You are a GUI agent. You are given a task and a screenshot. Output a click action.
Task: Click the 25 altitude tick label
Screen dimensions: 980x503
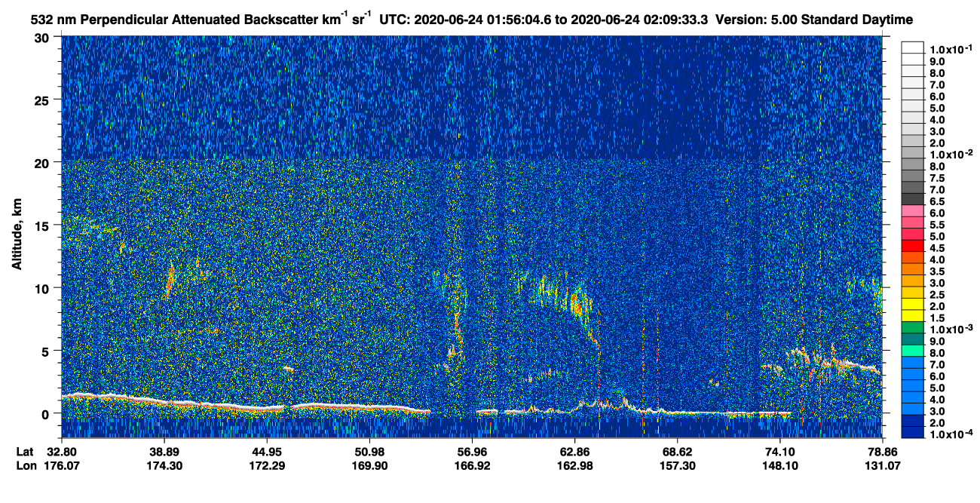[x=44, y=100]
